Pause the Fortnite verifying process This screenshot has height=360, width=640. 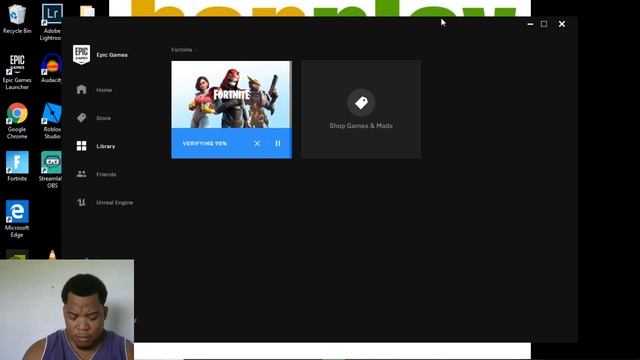[x=278, y=143]
